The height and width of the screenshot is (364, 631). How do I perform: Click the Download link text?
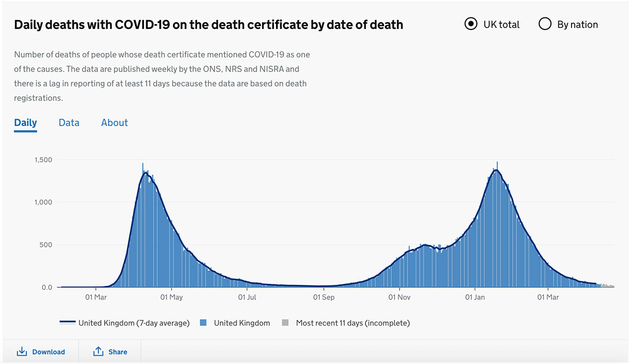[48, 352]
